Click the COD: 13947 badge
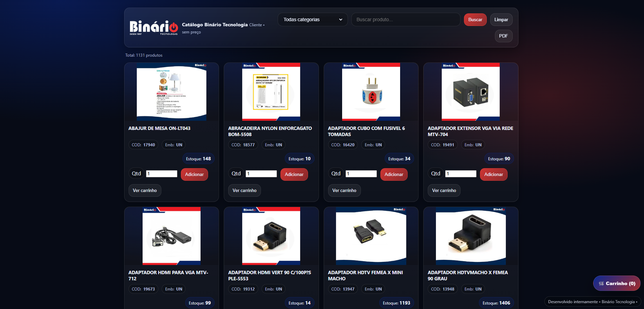The image size is (644, 309). click(x=343, y=289)
